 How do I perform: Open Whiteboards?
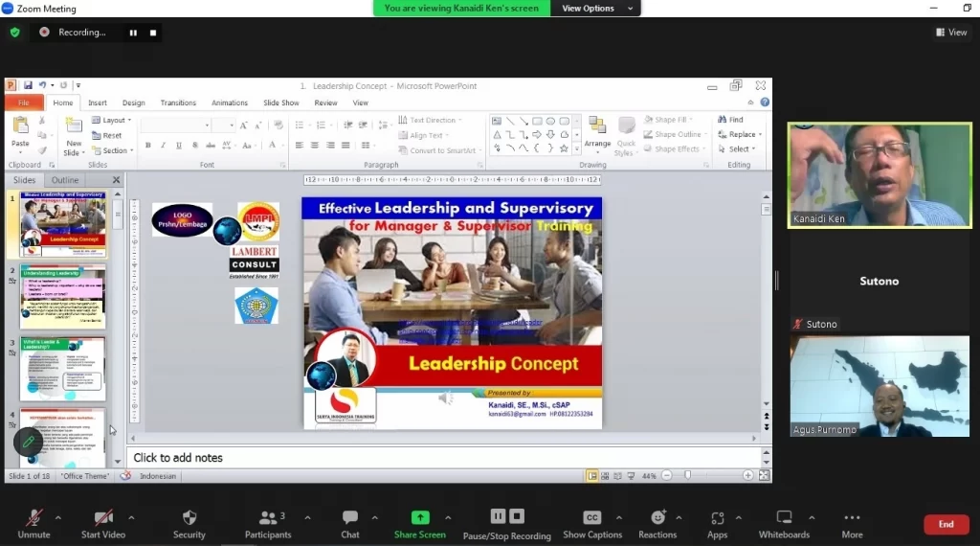[784, 524]
